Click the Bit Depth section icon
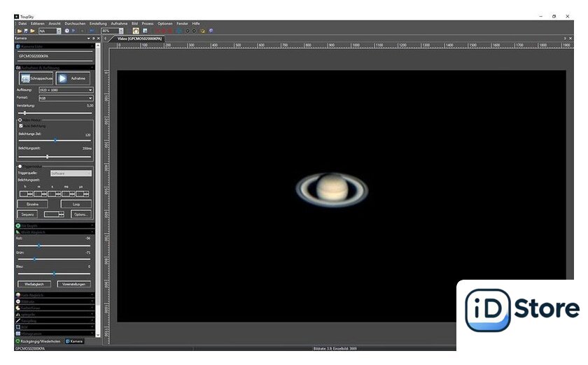Viewport: 588px width, 365px height. pos(17,226)
